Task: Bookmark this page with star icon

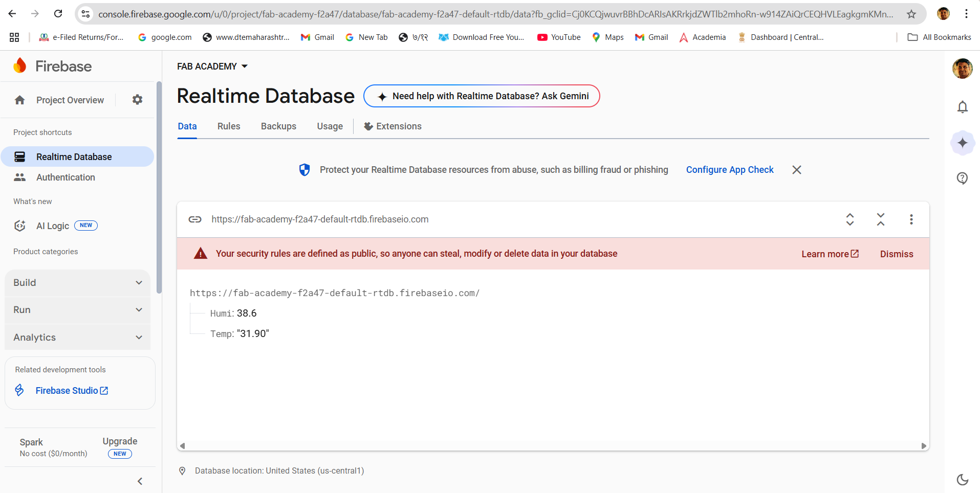Action: click(911, 14)
